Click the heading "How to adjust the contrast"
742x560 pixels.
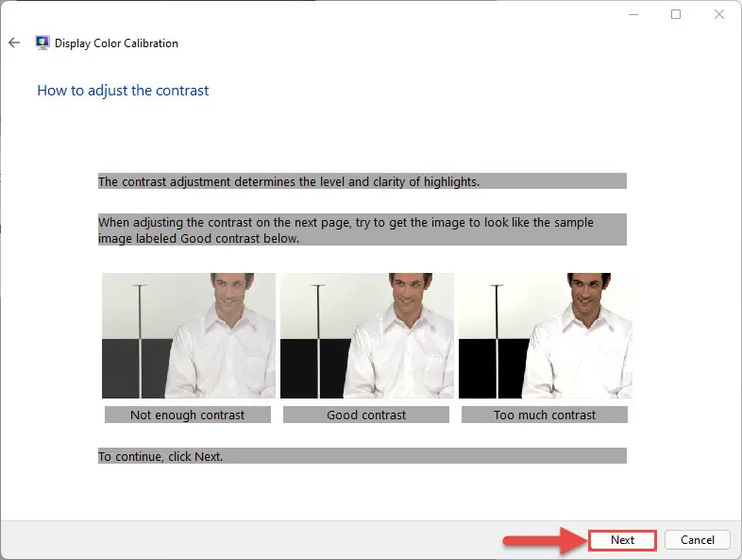pos(123,91)
